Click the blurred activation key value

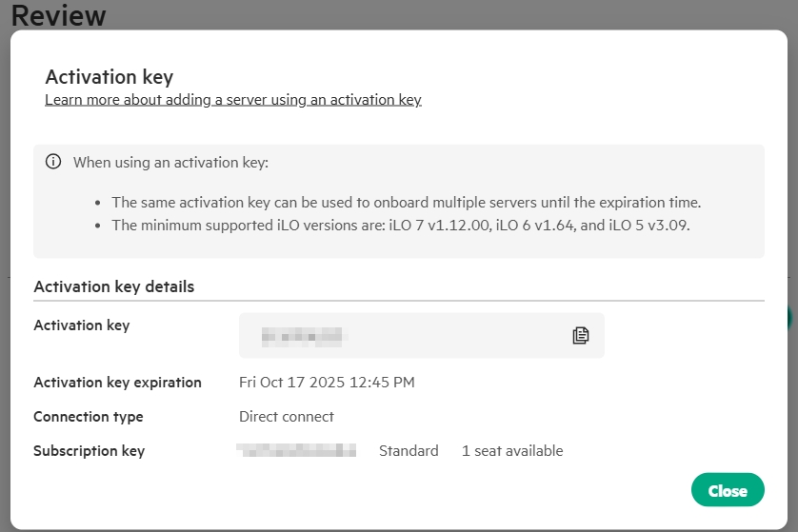pyautogui.click(x=302, y=335)
